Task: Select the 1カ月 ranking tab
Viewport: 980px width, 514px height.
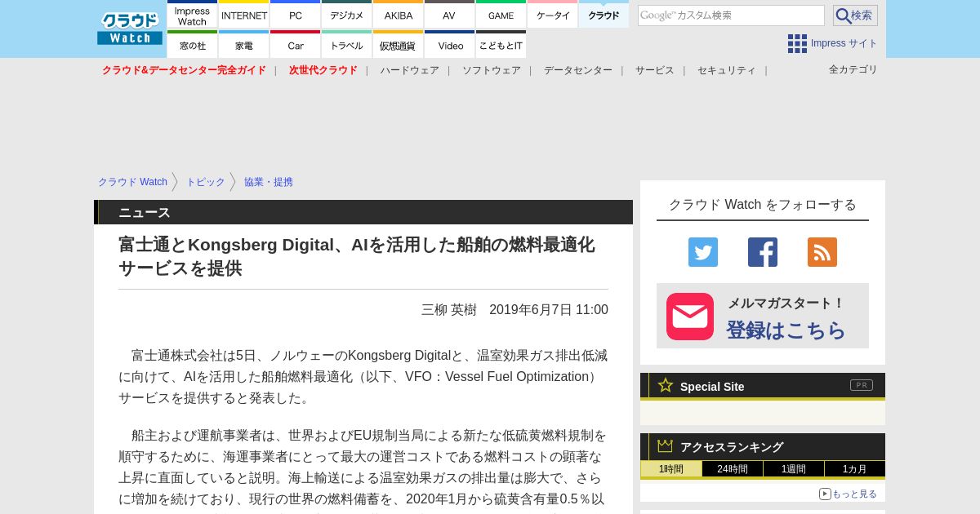Action: (855, 469)
